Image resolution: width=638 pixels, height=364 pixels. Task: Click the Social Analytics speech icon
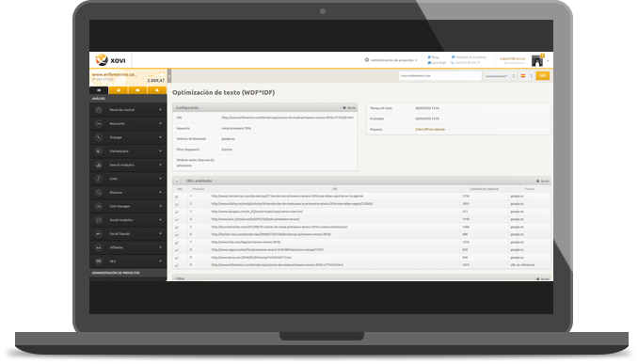[x=99, y=220]
